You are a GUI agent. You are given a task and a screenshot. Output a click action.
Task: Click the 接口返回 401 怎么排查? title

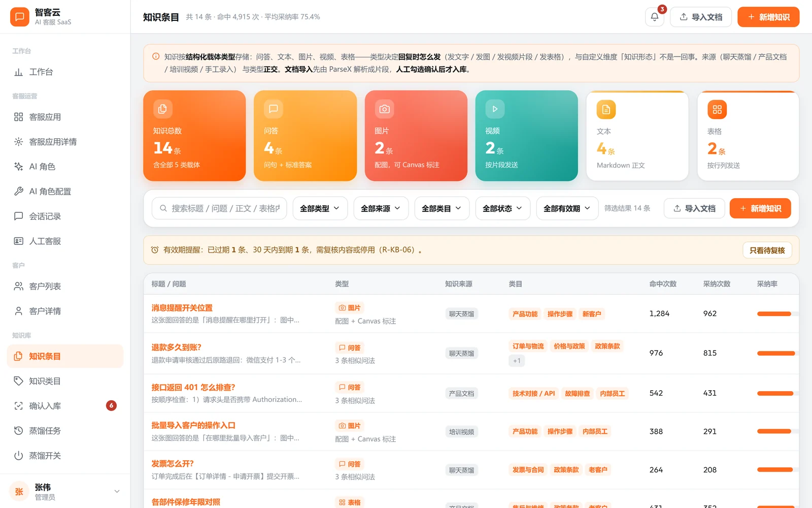click(193, 387)
